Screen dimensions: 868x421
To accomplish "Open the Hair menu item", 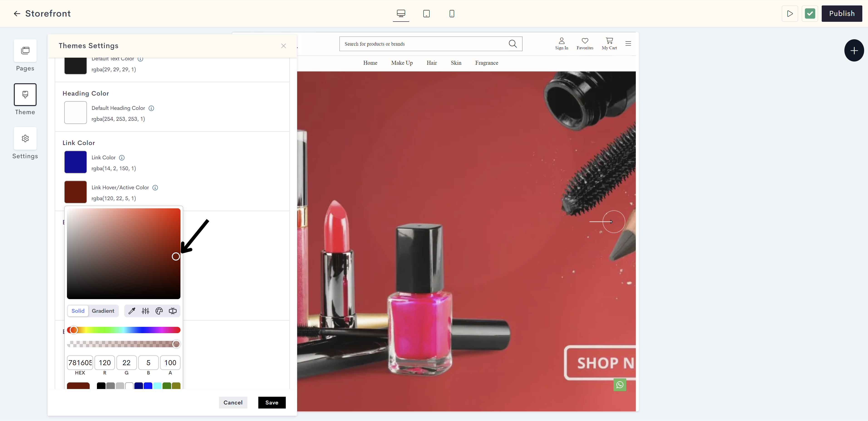I will point(432,63).
